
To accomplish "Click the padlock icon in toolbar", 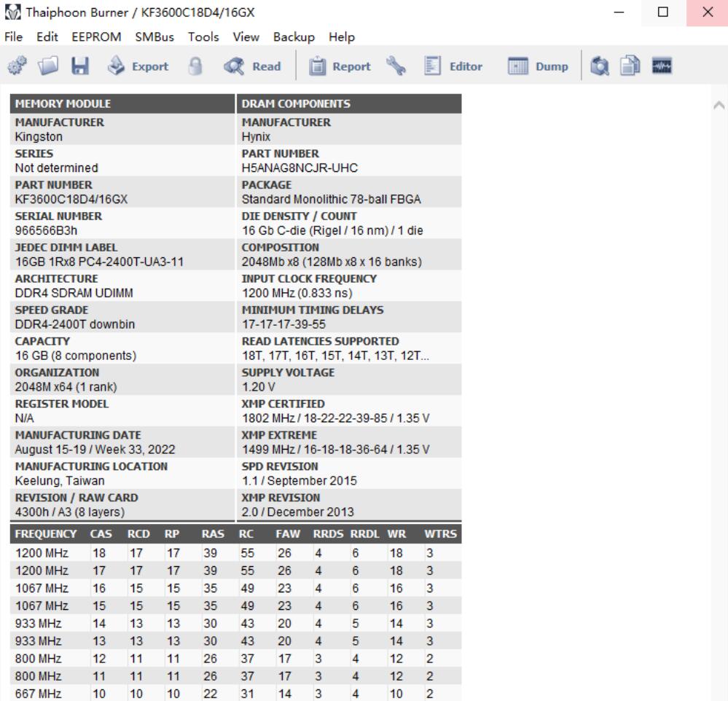I will 195,66.
